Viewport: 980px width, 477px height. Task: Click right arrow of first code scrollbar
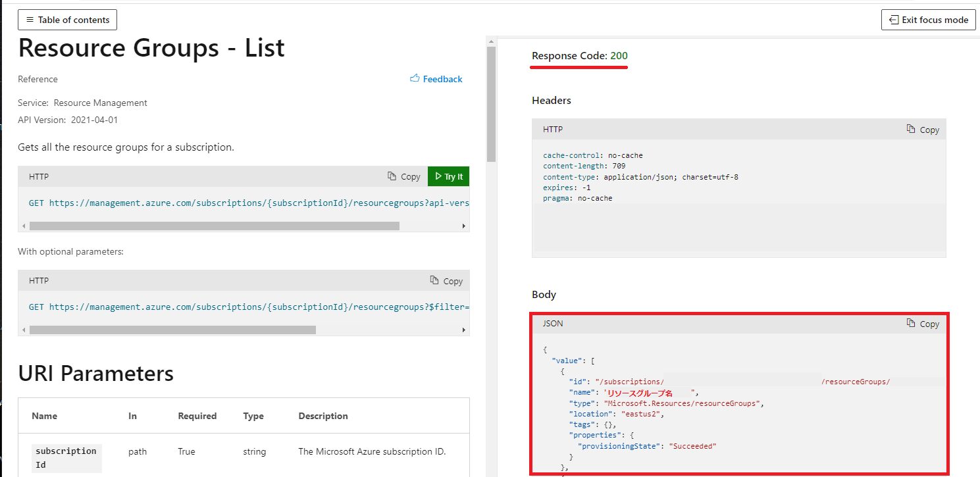click(x=464, y=226)
